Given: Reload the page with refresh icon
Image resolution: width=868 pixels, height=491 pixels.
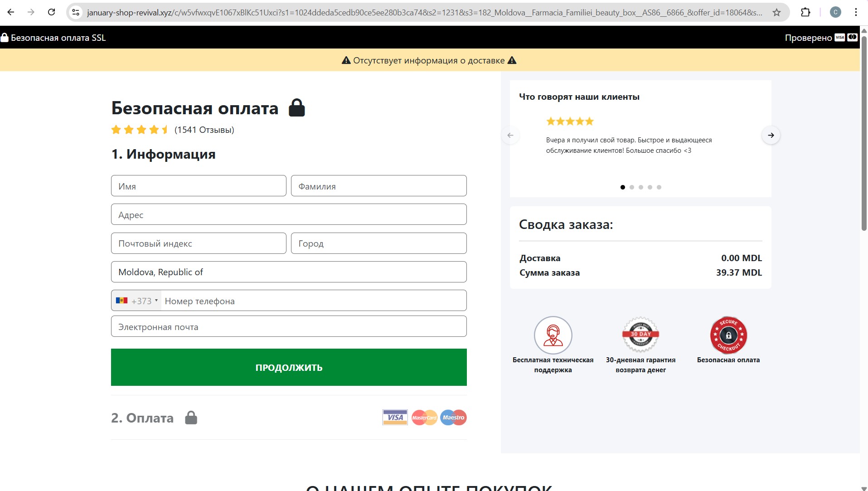Looking at the screenshot, I should click(x=51, y=12).
